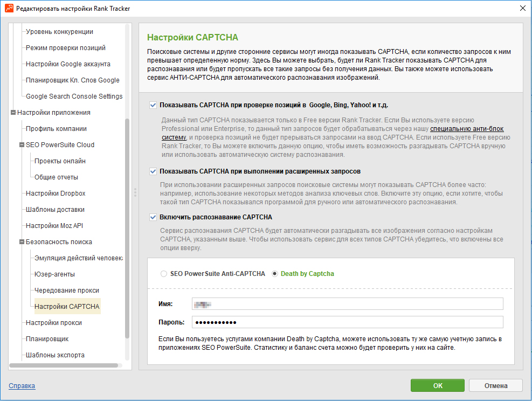Viewport: 532px width, 401px height.
Task: Go to Настройки Google аккаунта
Action: 68,64
